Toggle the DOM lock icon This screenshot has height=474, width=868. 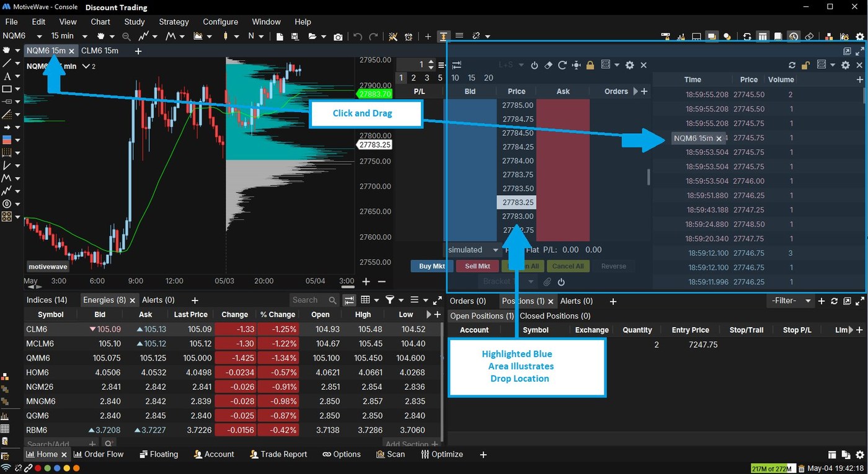point(590,65)
